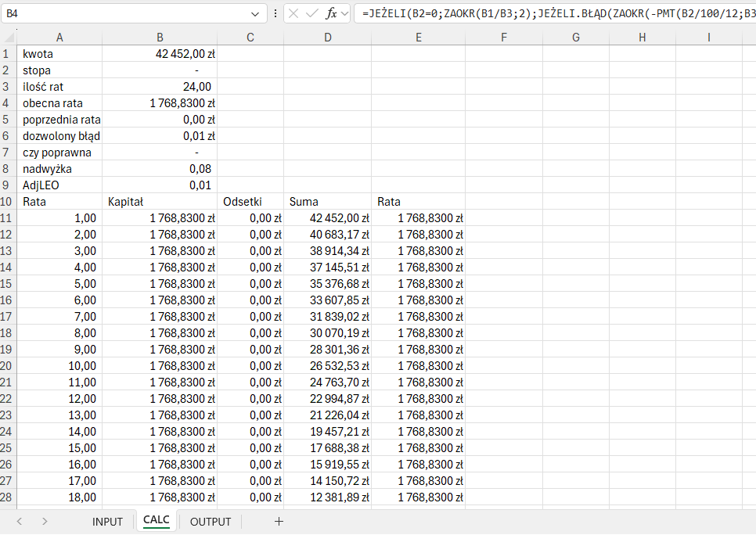Screen dimensions: 756x535
Task: Click the 'Odsetki' header cell
Action: click(x=250, y=201)
